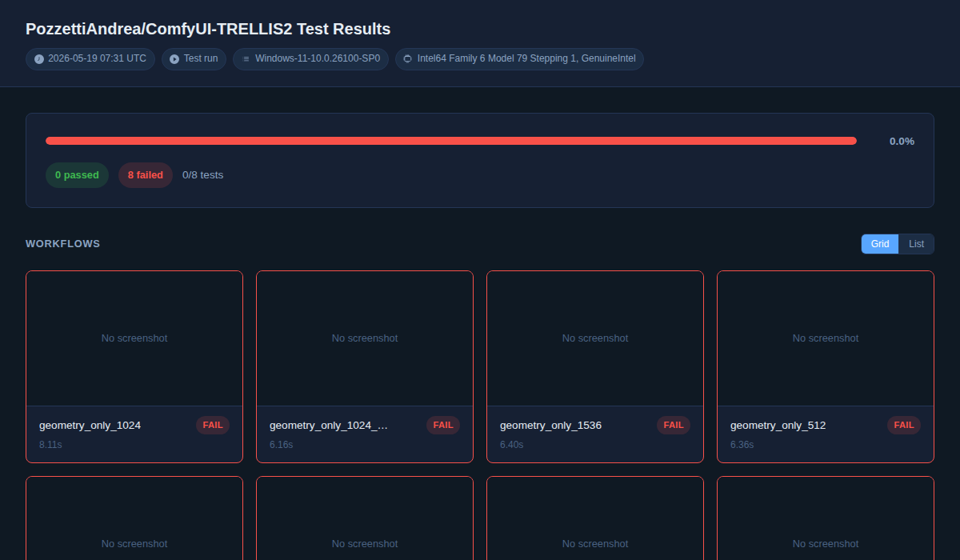The width and height of the screenshot is (960, 560).
Task: Click the 6.16s duration text
Action: pos(281,444)
